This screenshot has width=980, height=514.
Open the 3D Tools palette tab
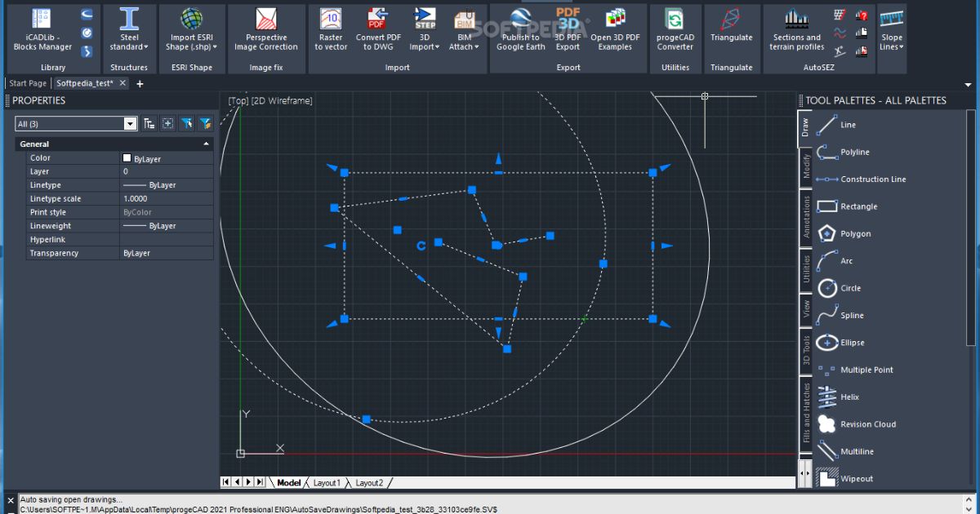point(806,351)
